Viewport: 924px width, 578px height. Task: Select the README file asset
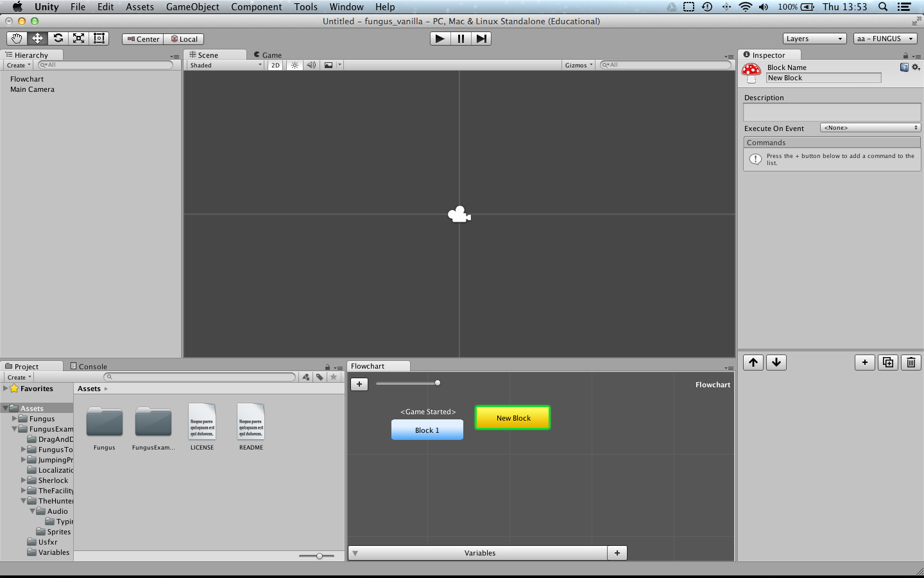tap(251, 426)
